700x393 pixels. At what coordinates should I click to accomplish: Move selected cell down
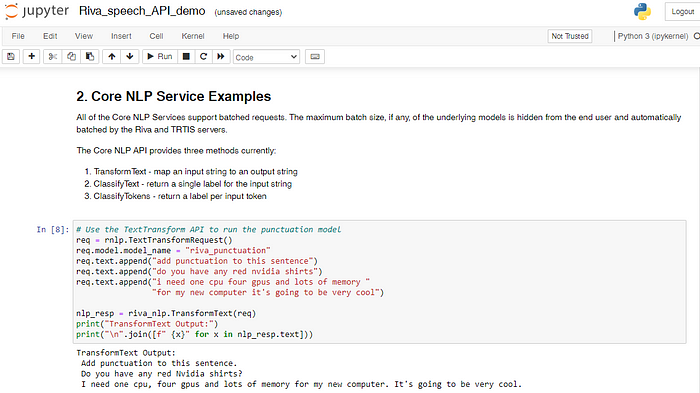130,57
